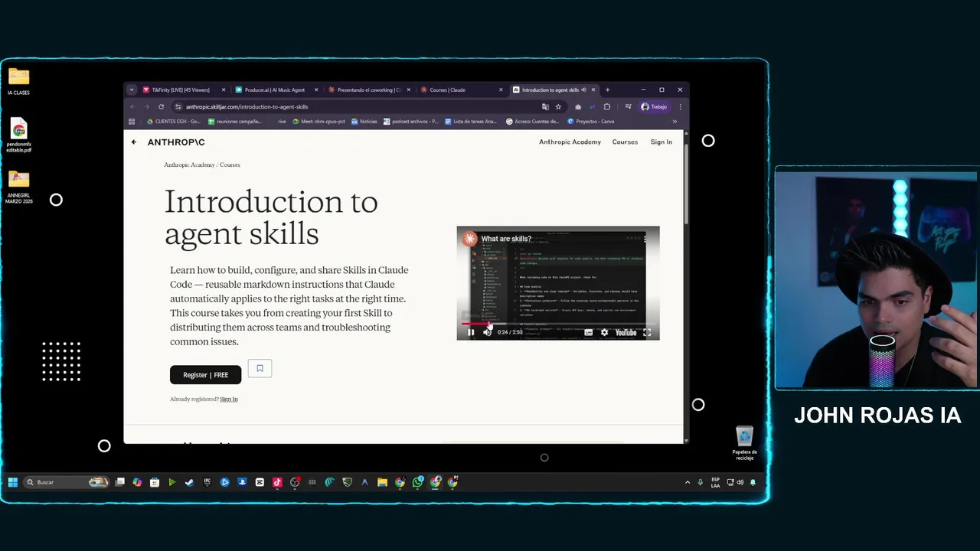
Task: Bookmark the course with bookmark icon
Action: click(x=260, y=369)
